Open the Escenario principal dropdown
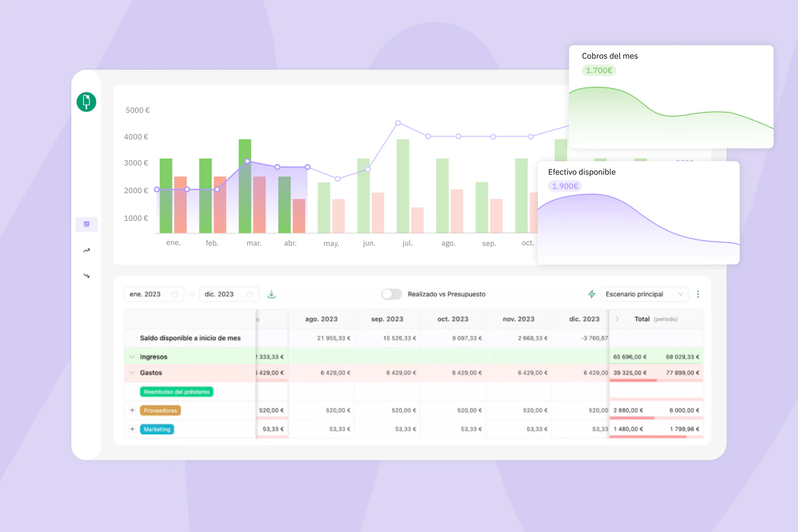The height and width of the screenshot is (532, 798). (x=644, y=294)
